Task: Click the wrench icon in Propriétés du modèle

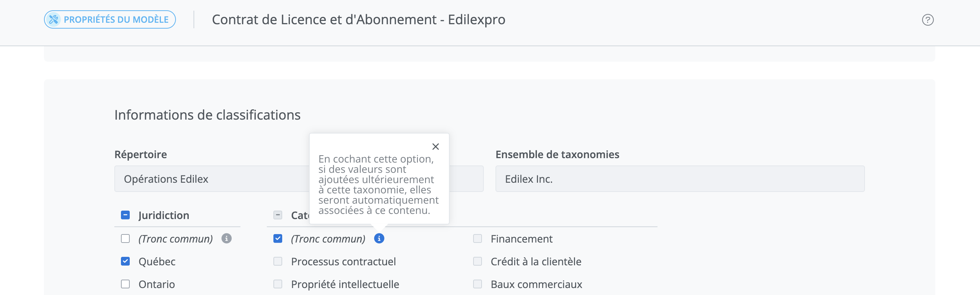Action: [54, 19]
